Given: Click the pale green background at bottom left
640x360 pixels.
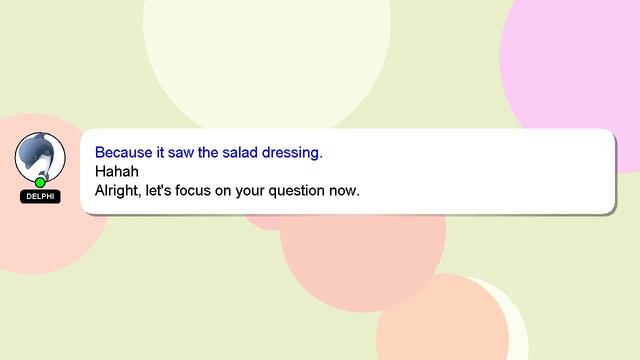Looking at the screenshot, I should [122, 318].
